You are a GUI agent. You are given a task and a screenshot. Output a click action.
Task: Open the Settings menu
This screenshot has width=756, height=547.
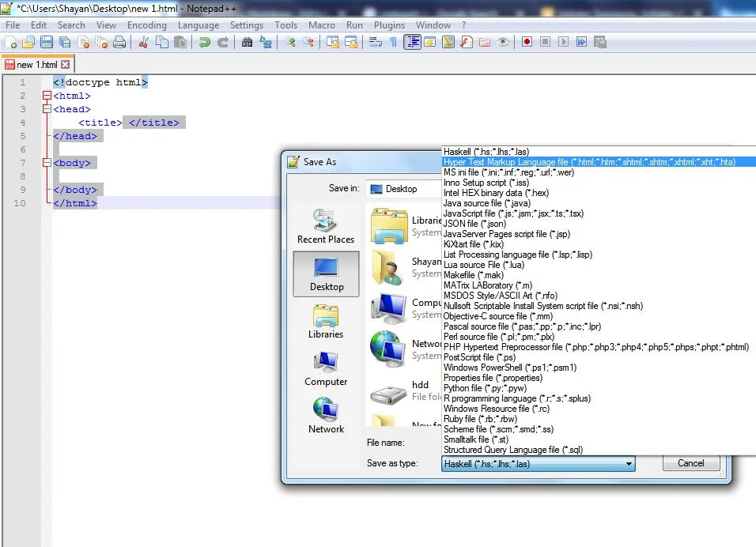point(247,25)
